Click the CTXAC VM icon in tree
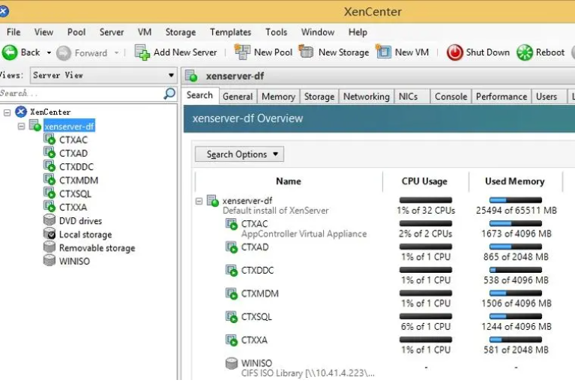Screen dimensions: 575x392 [x=49, y=139]
